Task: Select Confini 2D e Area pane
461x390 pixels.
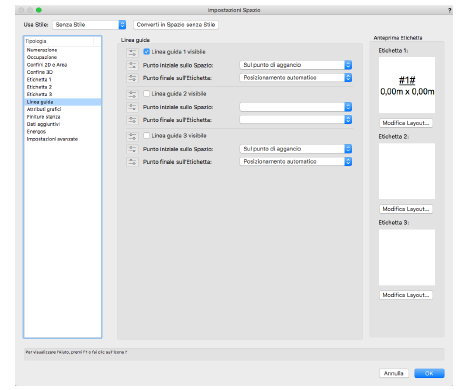Action: (x=62, y=65)
